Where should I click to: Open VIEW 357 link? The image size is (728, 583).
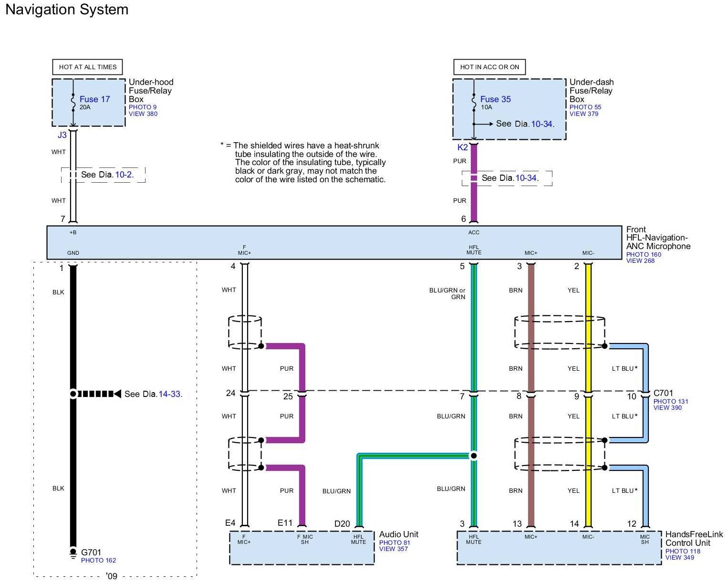coord(393,549)
